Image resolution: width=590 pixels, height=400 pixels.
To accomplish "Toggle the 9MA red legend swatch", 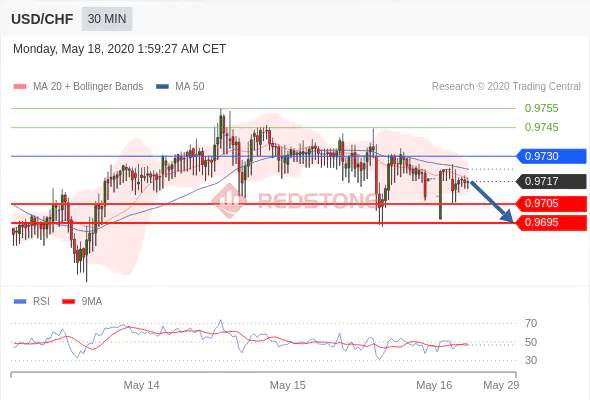I will [68, 301].
